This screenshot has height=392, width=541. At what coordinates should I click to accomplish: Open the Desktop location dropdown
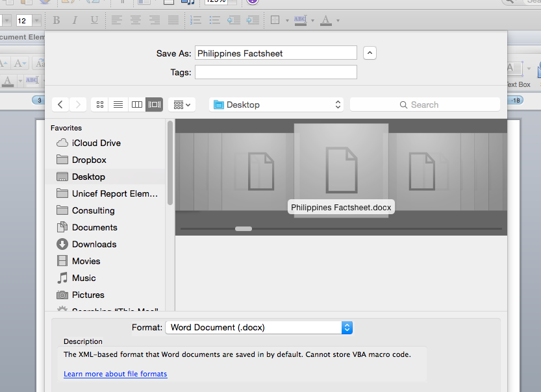click(x=277, y=104)
